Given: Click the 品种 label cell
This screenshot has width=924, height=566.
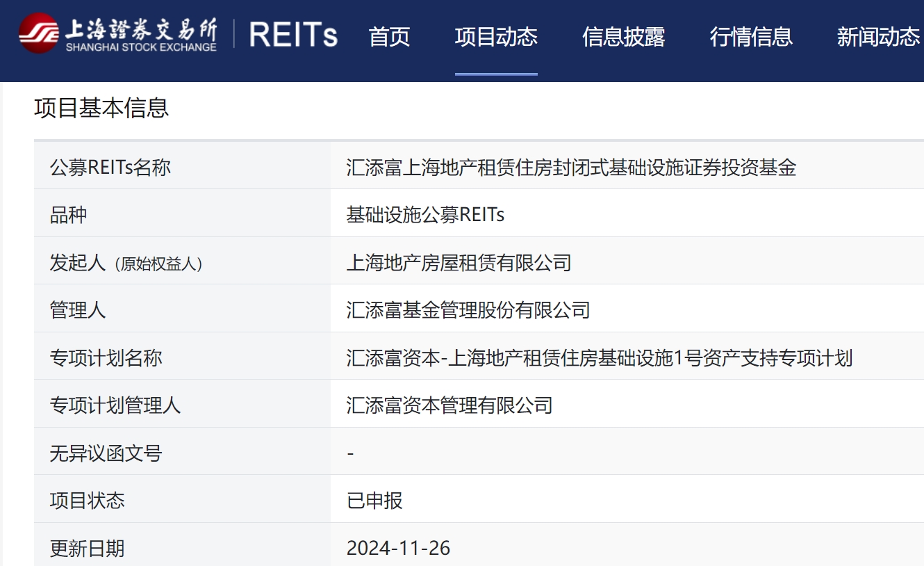Looking at the screenshot, I should pos(182,214).
